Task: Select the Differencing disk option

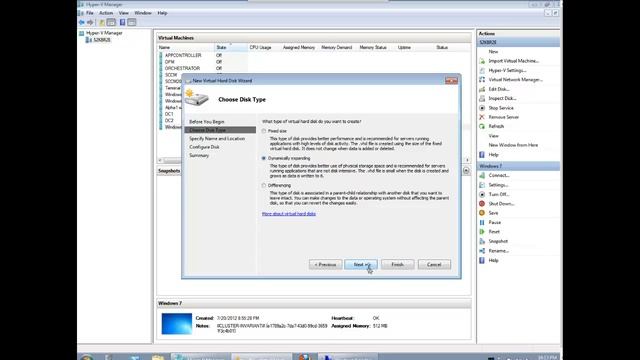Action: pos(264,185)
